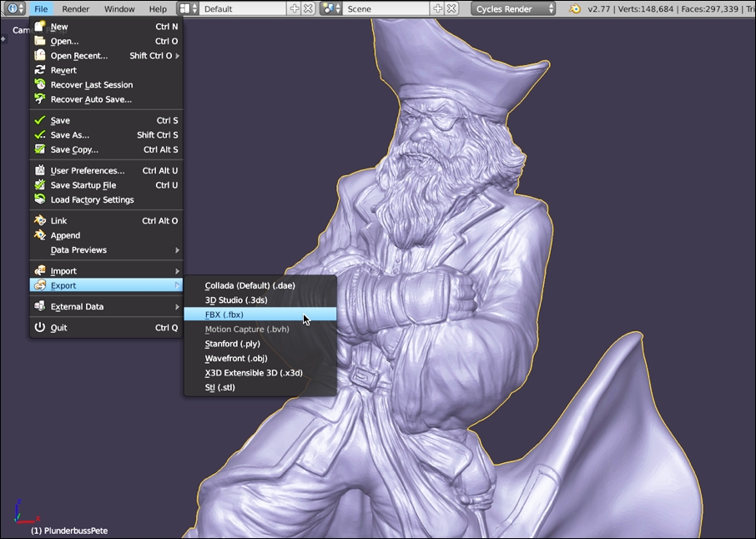Click the External Data icon

point(40,306)
